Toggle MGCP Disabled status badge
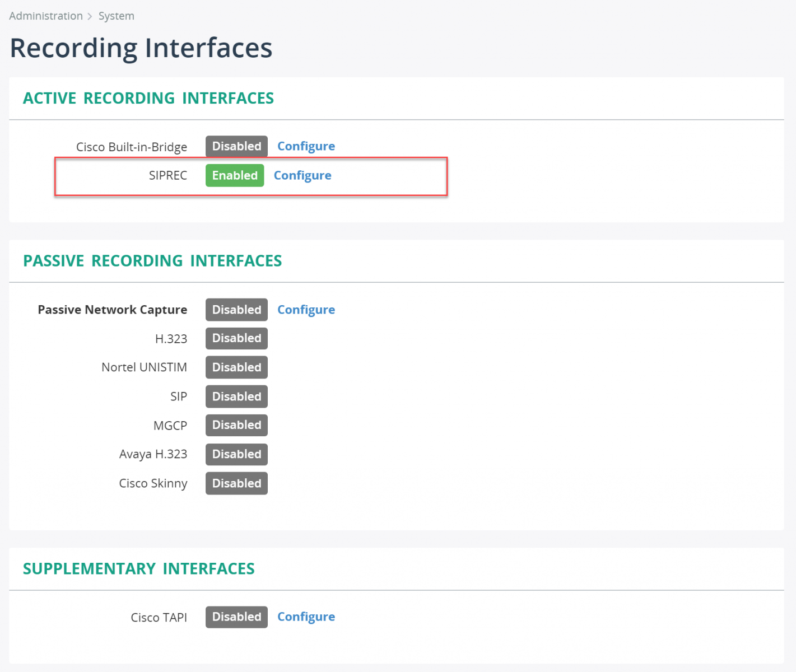 [x=236, y=425]
